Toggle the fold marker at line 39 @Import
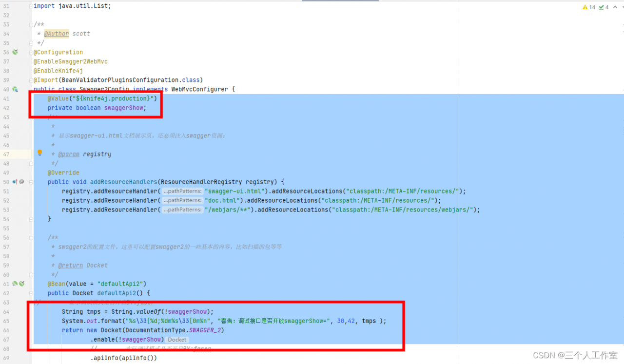Image resolution: width=624 pixels, height=364 pixels. pyautogui.click(x=32, y=80)
